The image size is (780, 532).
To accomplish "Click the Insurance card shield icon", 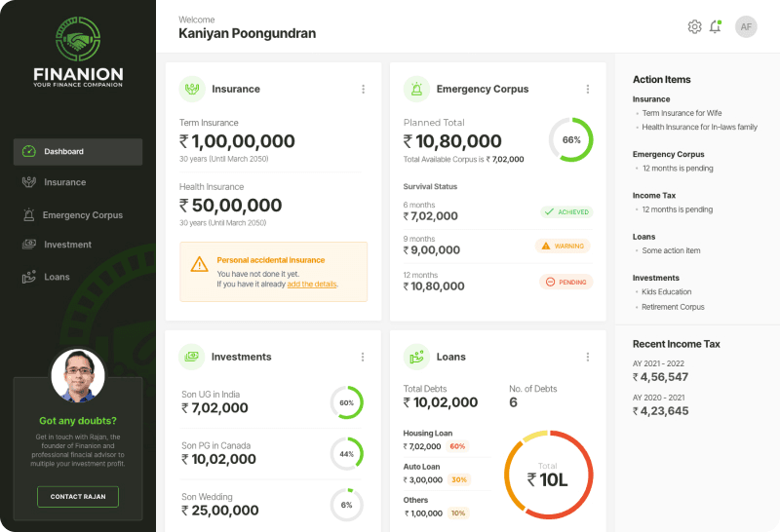I will point(192,89).
